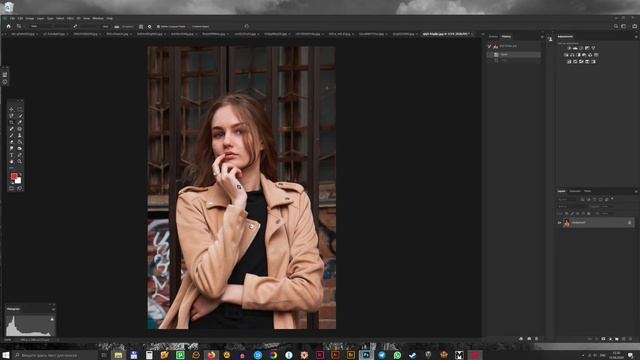Select the Eyedropper tool
Image resolution: width=640 pixels, height=360 pixels.
20,122
